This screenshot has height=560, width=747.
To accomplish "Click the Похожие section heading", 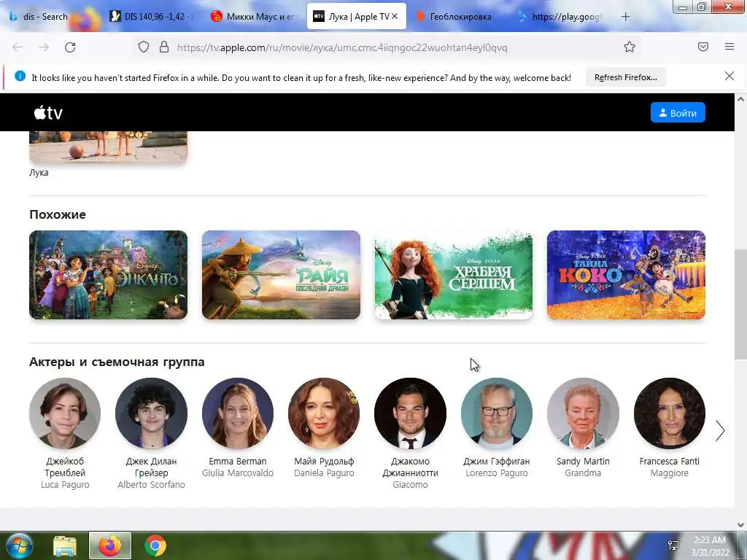I will [58, 215].
